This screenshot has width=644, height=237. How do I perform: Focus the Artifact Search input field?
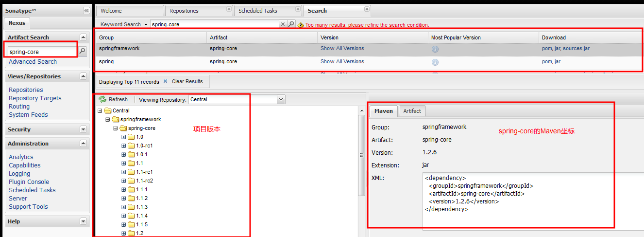point(42,51)
